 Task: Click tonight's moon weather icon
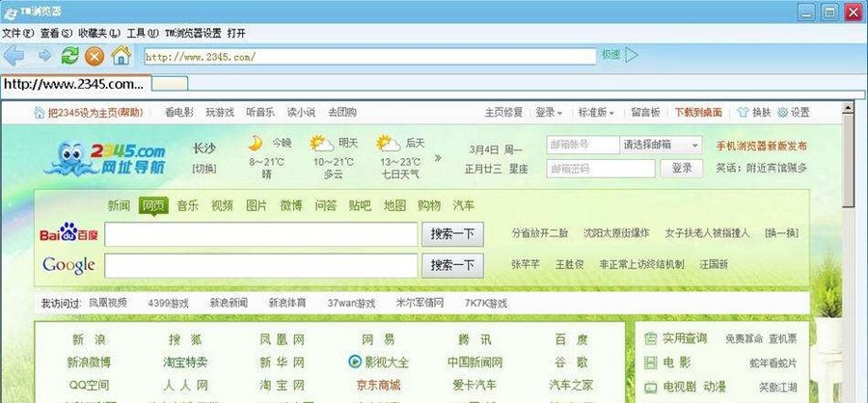point(255,143)
